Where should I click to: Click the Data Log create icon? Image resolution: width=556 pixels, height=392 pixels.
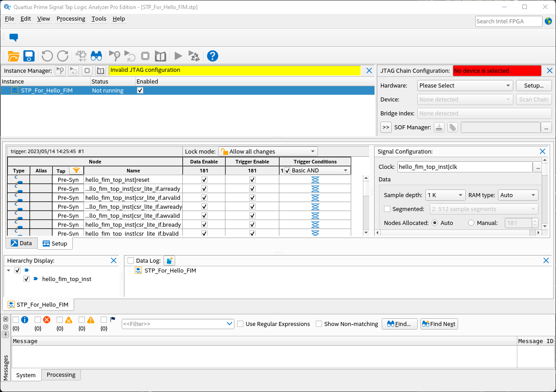click(169, 260)
